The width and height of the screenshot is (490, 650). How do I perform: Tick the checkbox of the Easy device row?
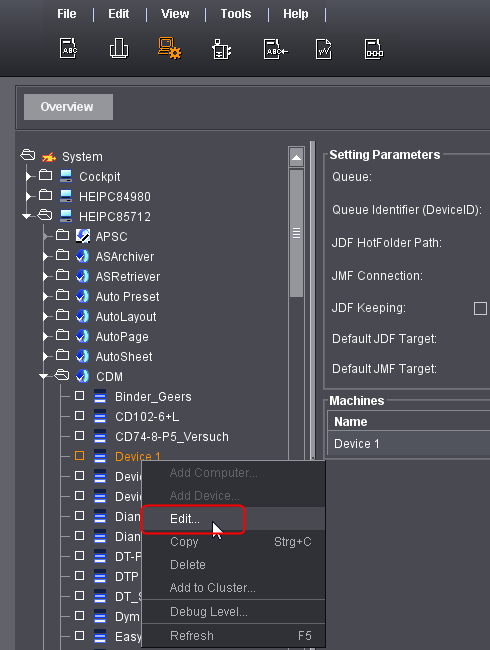(80, 635)
